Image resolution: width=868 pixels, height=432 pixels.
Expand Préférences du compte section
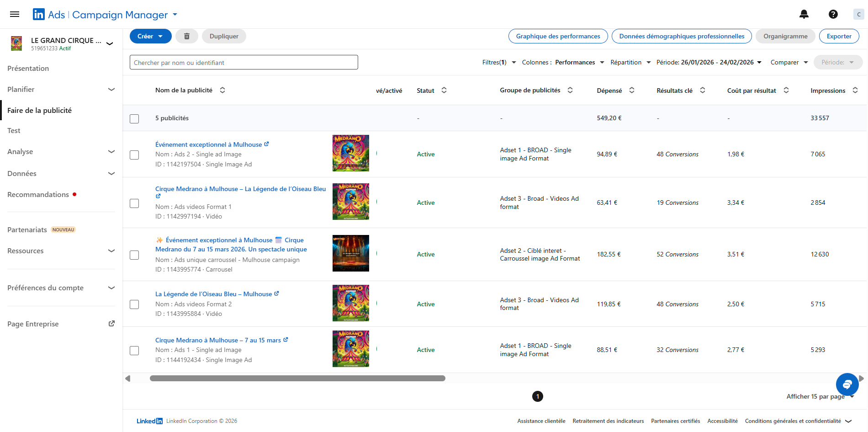pyautogui.click(x=61, y=288)
